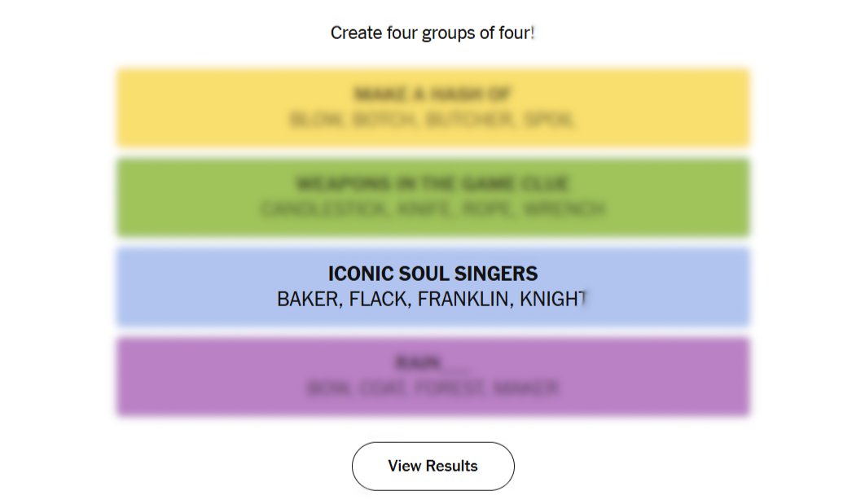Click the Create four groups of four text
865x504 pixels.
[432, 33]
